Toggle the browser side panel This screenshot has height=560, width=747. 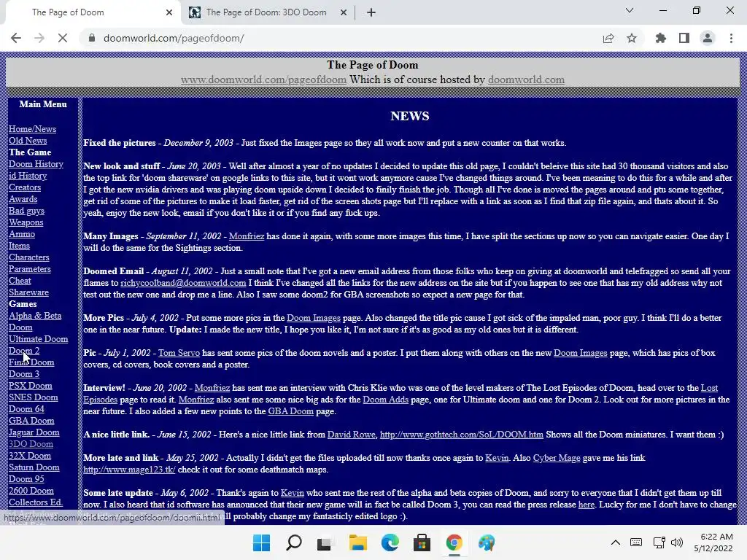coord(684,38)
